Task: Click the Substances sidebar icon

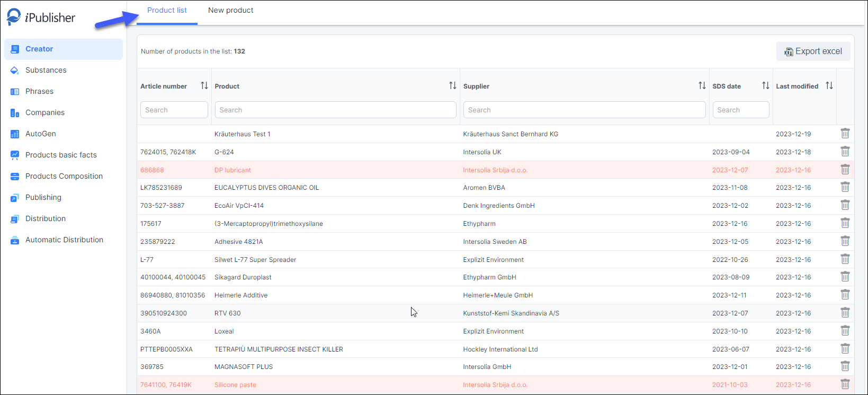Action: point(15,70)
